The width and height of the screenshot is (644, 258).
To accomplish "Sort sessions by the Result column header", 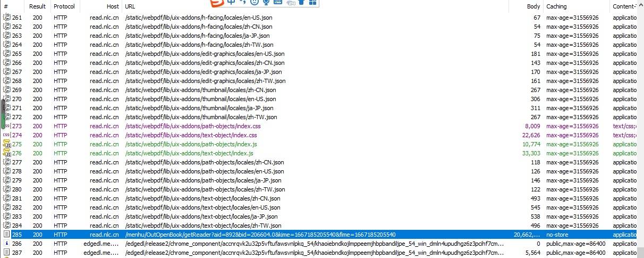I will (x=37, y=6).
